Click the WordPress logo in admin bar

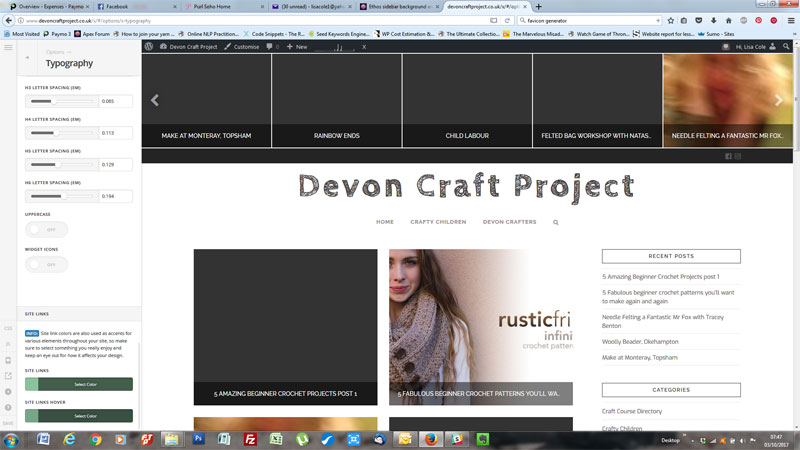[x=149, y=46]
